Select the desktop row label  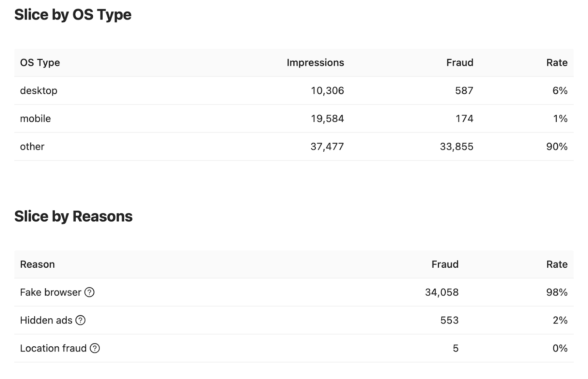click(x=39, y=91)
